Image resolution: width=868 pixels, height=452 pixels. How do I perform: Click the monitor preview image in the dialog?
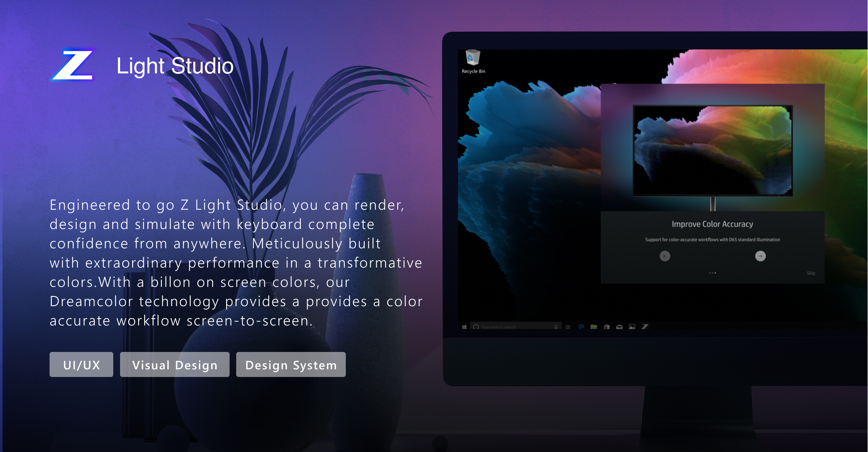tap(713, 151)
